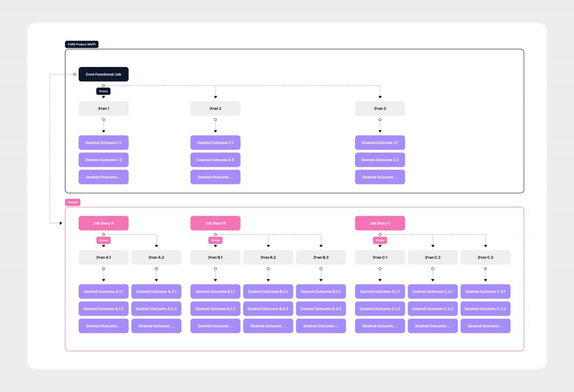Screen dimensions: 574x392
Task: Click connector circle left of Core Functional Job
Action: tap(74, 74)
